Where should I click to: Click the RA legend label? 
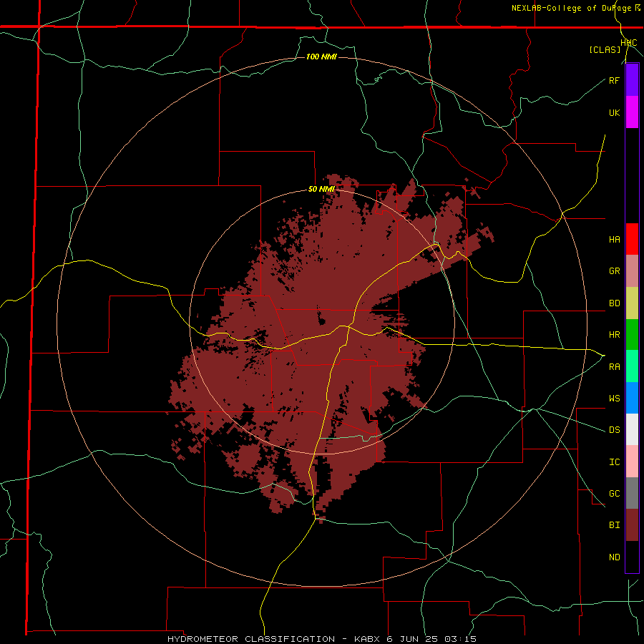click(x=614, y=366)
